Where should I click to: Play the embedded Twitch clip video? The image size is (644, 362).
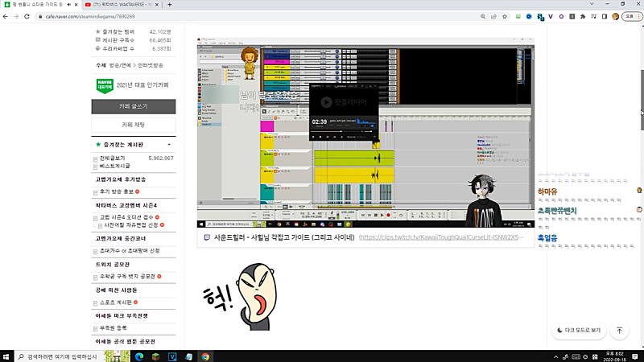[x=365, y=133]
